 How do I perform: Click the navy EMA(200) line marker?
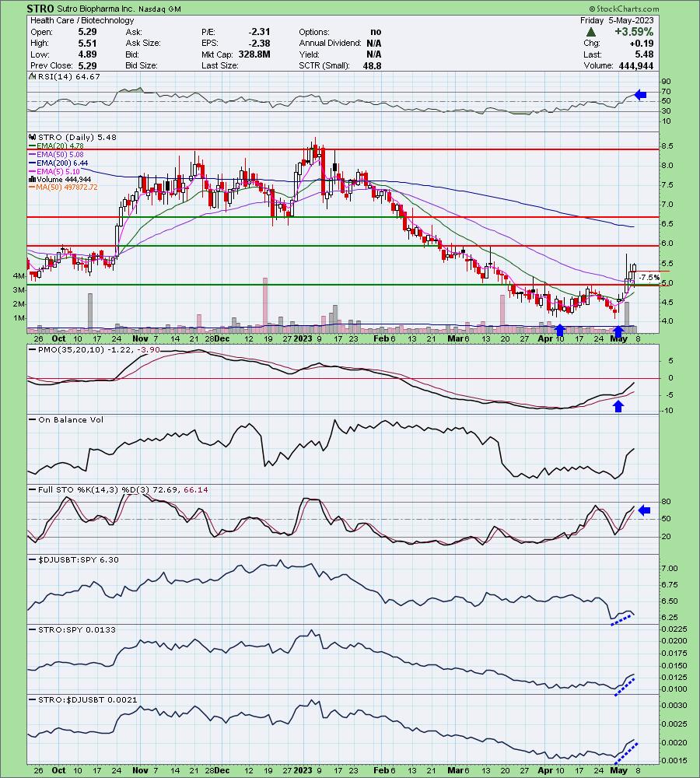pos(32,163)
